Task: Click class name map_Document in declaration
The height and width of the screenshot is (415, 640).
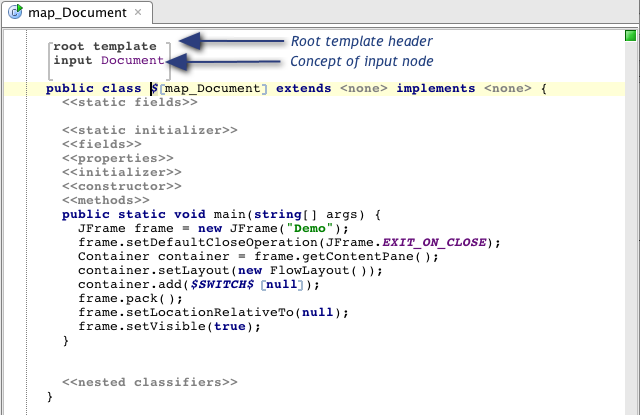Action: click(x=212, y=88)
